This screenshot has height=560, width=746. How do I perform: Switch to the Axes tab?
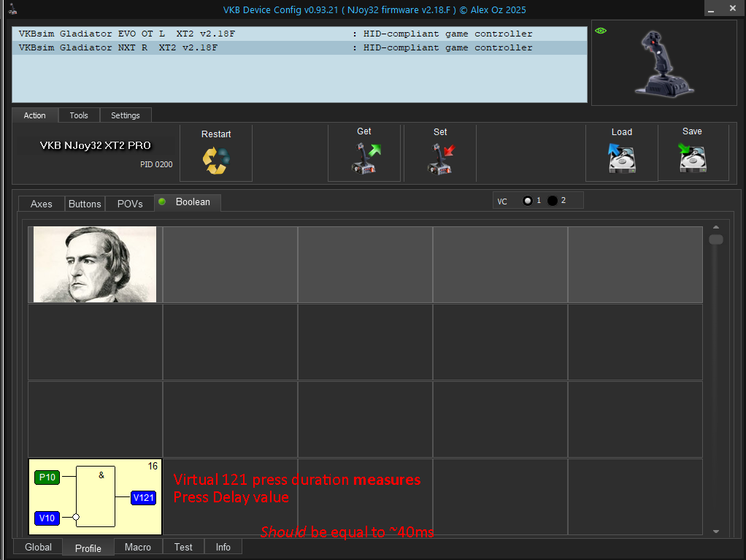[x=42, y=204]
